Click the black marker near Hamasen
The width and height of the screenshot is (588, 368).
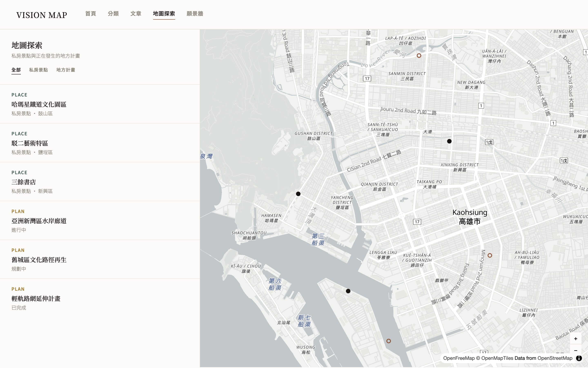[x=298, y=194]
